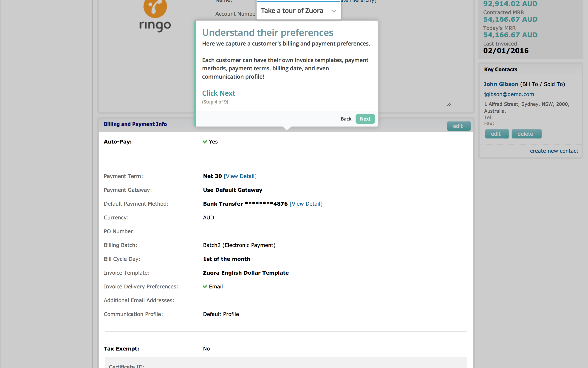
Task: Select '1st of the month' value
Action: [x=226, y=259]
